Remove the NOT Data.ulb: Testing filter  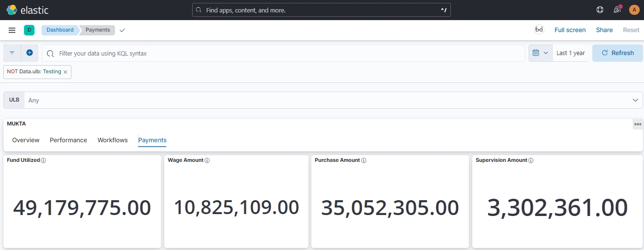pos(66,72)
